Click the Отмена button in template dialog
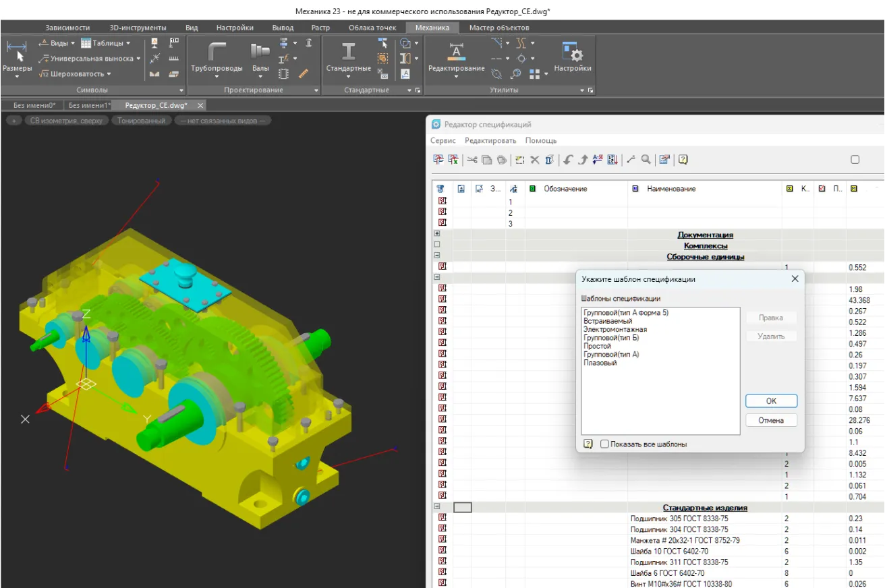The image size is (885, 588). click(x=771, y=421)
